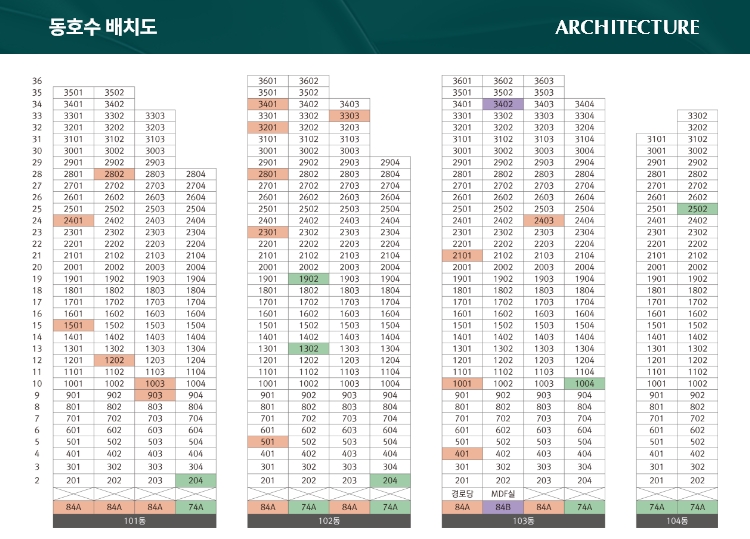Screen dimensions: 750x539
Task: Select orange unit 3303 in building 102
Action: [349, 116]
